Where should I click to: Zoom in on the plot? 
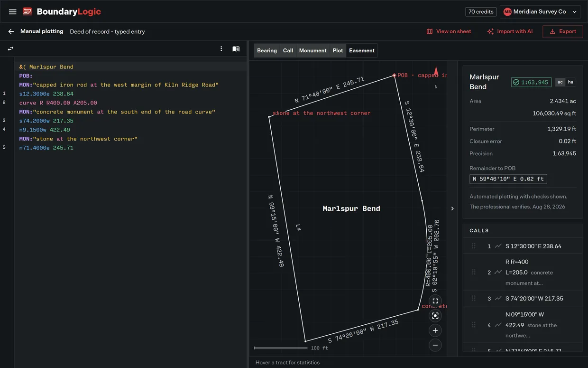click(x=435, y=330)
